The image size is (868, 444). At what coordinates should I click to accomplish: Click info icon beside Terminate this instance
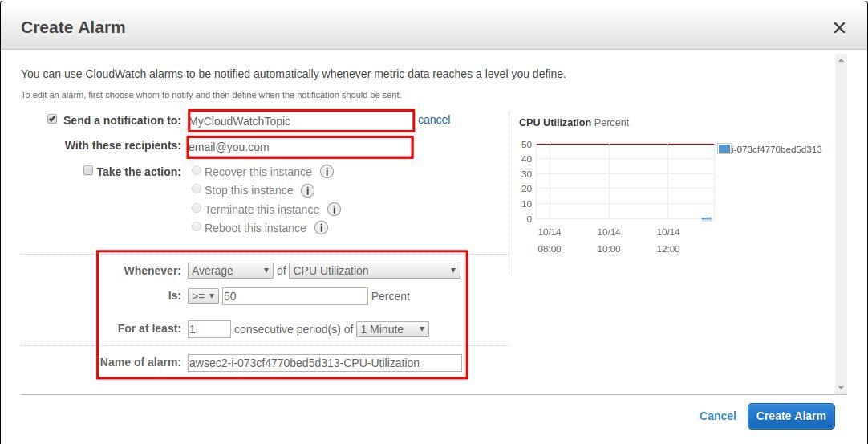[x=334, y=210]
